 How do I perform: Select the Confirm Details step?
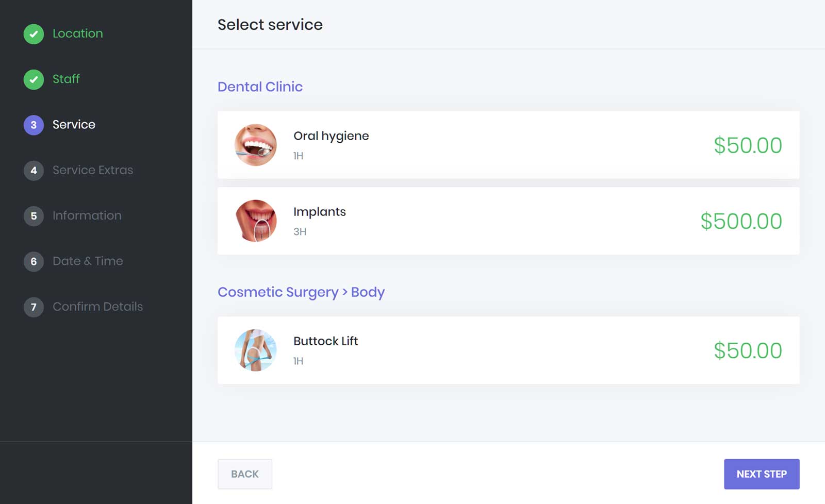(x=97, y=307)
